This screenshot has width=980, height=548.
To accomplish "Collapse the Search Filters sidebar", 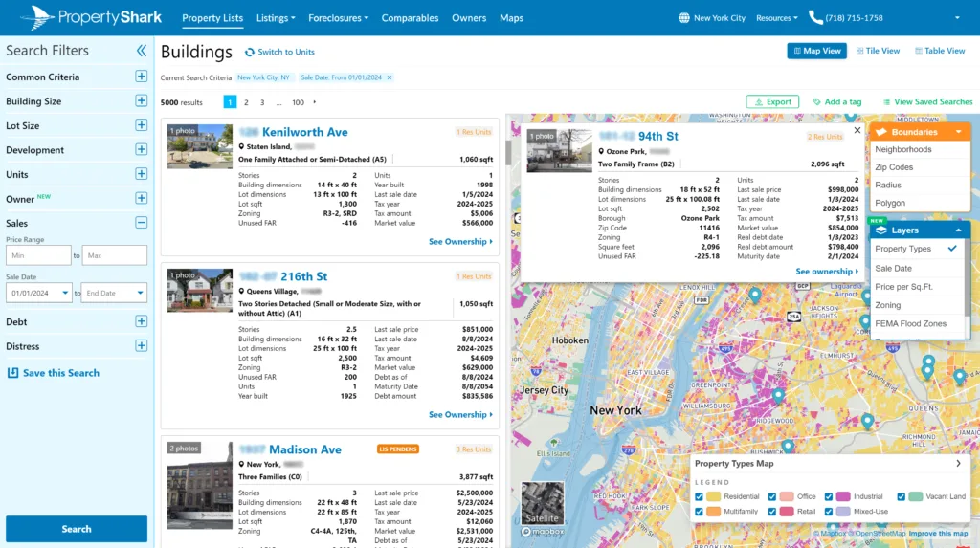I will [142, 51].
